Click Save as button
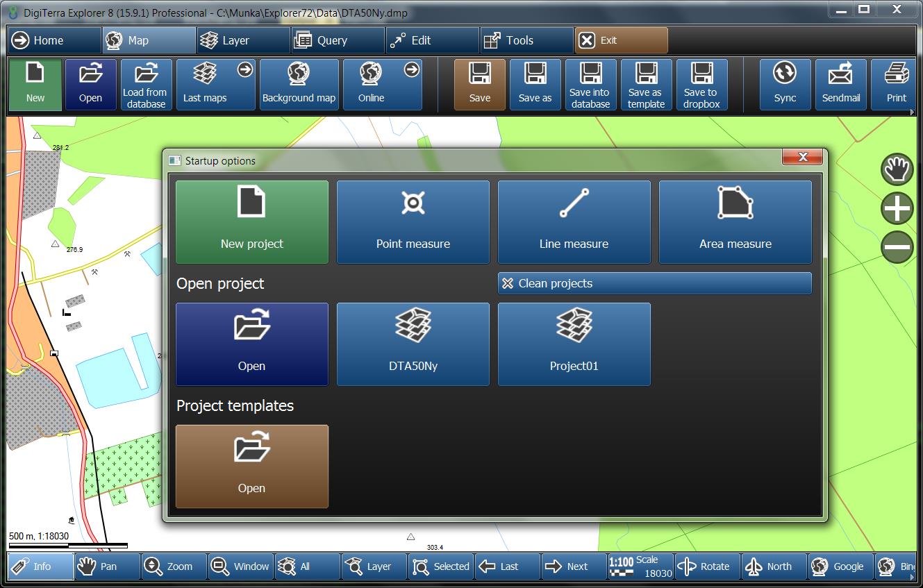The height and width of the screenshot is (588, 923). click(535, 85)
